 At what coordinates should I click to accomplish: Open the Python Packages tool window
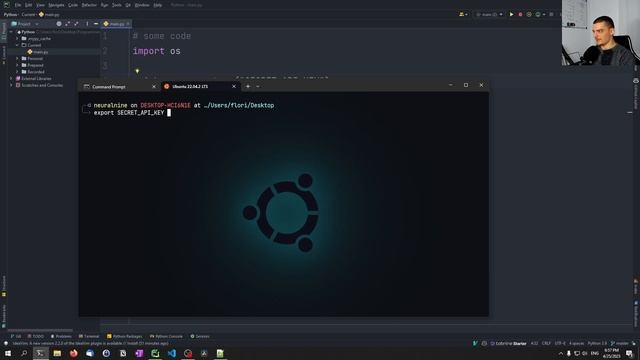point(124,336)
